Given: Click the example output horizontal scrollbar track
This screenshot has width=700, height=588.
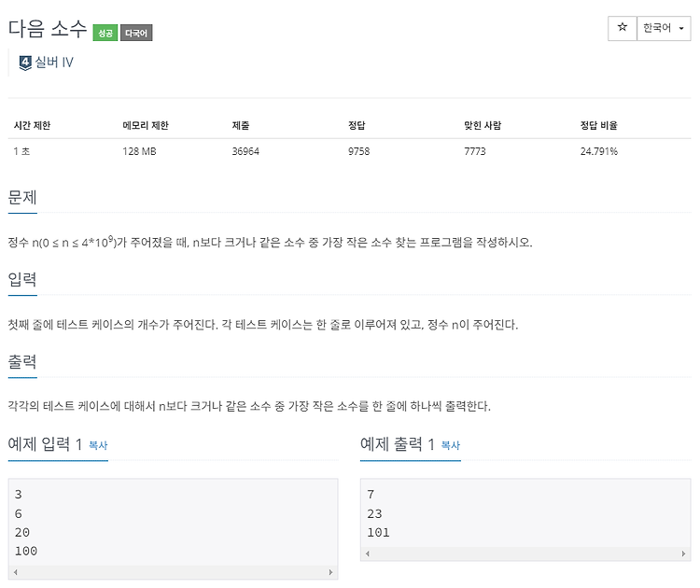Looking at the screenshot, I should point(525,553).
